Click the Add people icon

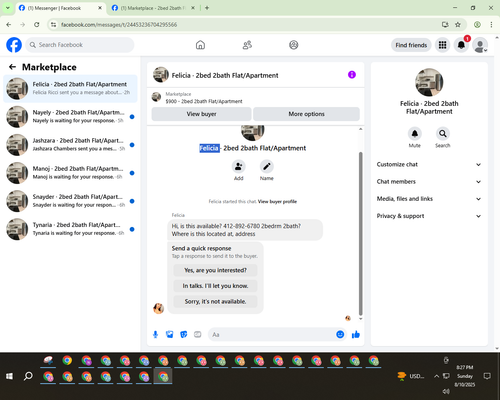[239, 166]
